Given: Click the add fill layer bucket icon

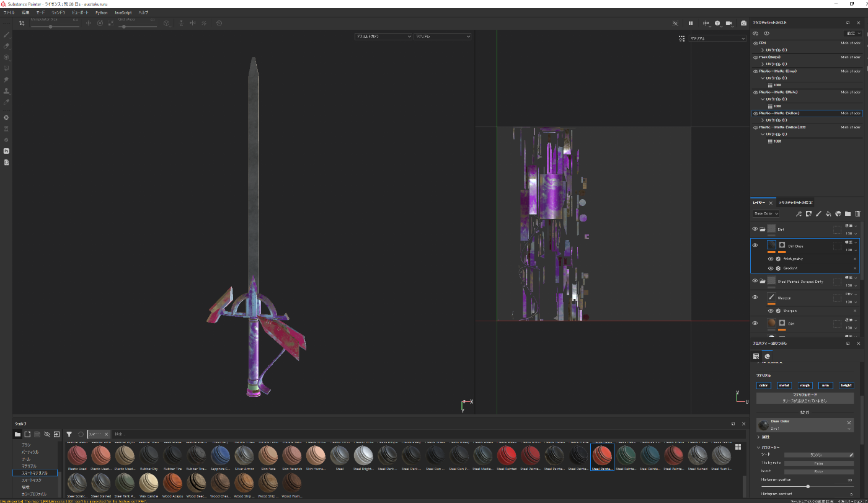Looking at the screenshot, I should (x=828, y=213).
